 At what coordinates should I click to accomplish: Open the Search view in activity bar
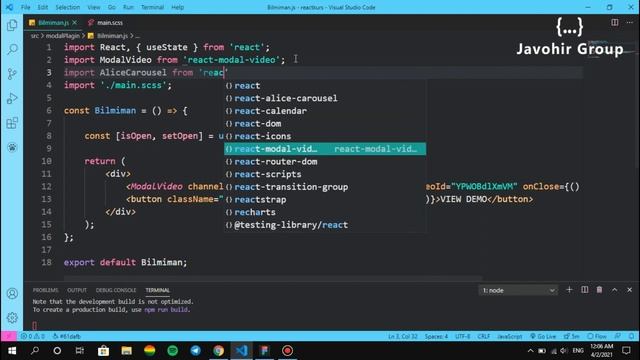pos(12,50)
